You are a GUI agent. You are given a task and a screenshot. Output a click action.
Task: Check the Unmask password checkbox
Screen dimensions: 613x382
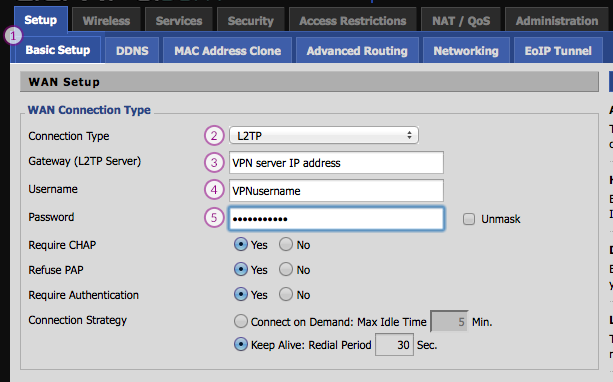point(469,219)
